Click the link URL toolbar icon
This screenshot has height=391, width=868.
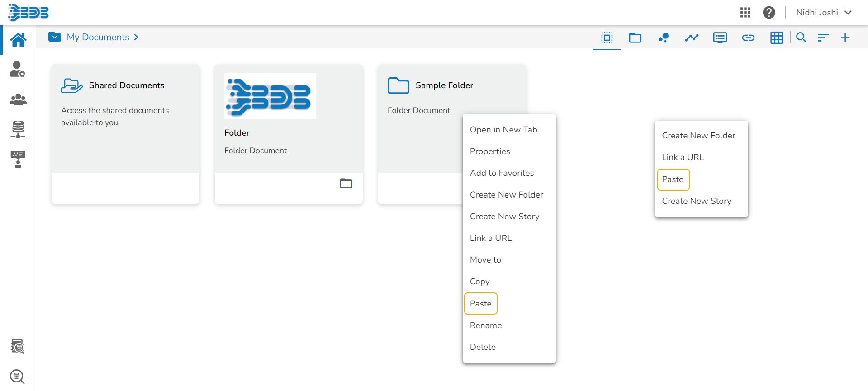tap(748, 38)
